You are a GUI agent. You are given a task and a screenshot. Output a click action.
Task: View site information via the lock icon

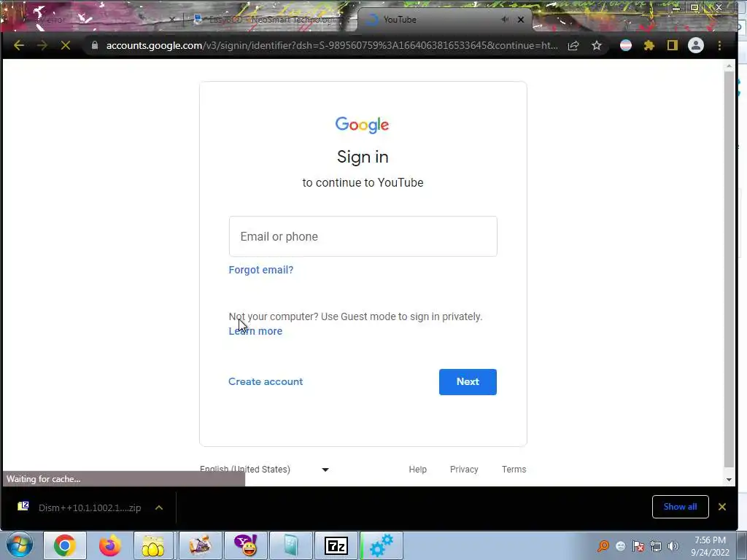[x=95, y=45]
